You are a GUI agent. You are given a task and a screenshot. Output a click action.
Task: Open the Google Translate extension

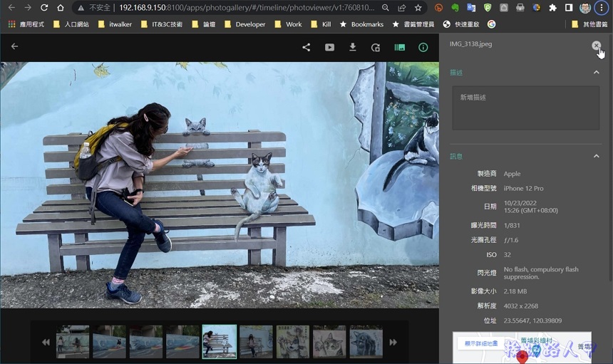pyautogui.click(x=471, y=7)
